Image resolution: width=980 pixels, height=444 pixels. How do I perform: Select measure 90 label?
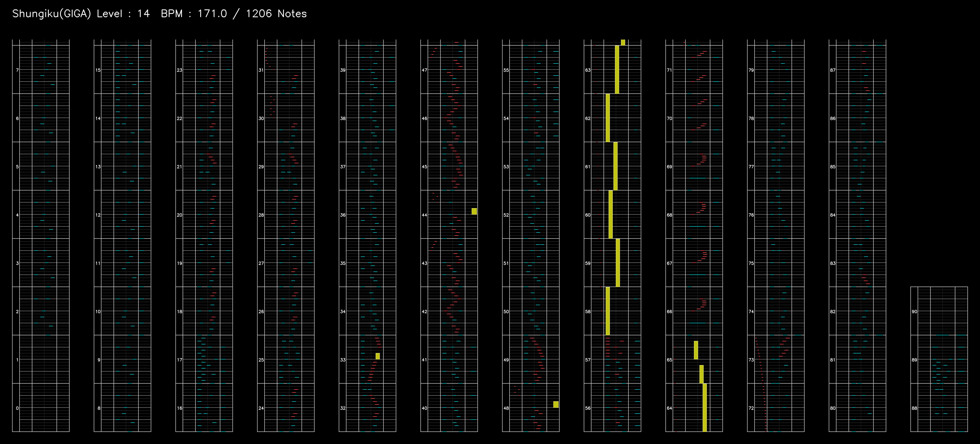tap(915, 311)
